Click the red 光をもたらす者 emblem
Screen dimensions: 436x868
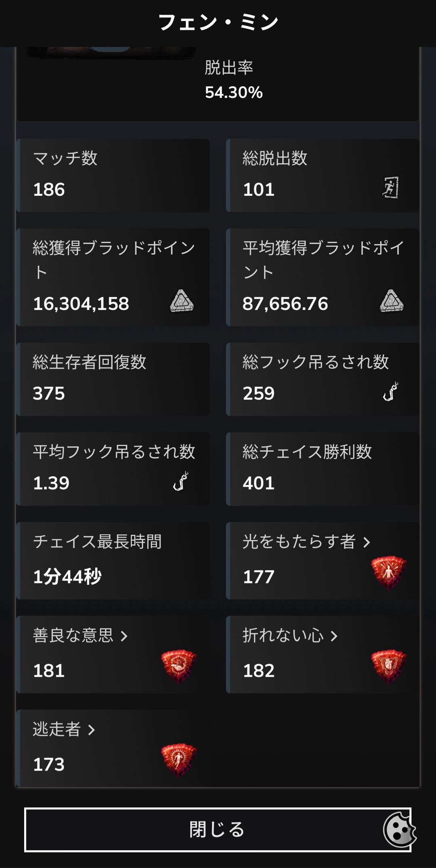388,572
